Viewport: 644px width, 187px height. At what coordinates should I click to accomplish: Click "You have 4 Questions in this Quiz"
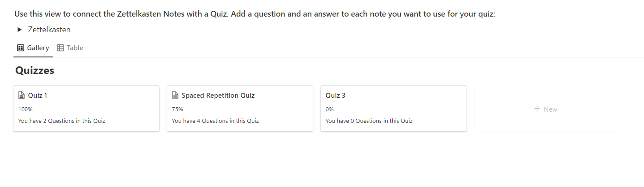pyautogui.click(x=216, y=121)
